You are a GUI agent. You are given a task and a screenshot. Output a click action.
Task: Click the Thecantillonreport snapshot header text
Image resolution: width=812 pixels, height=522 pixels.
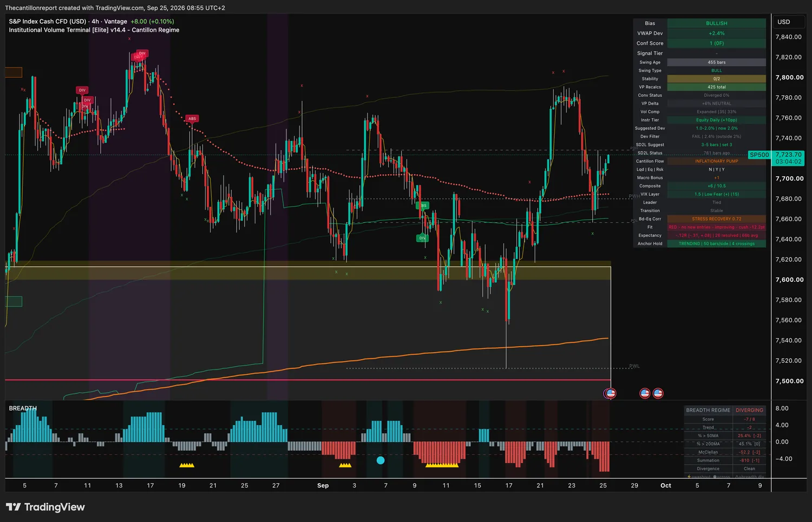pos(115,8)
